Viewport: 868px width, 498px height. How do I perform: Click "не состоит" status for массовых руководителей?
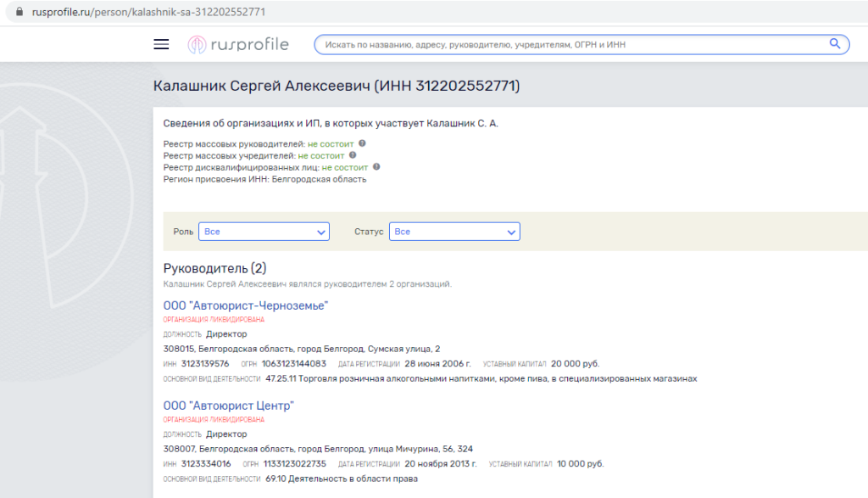pyautogui.click(x=331, y=144)
